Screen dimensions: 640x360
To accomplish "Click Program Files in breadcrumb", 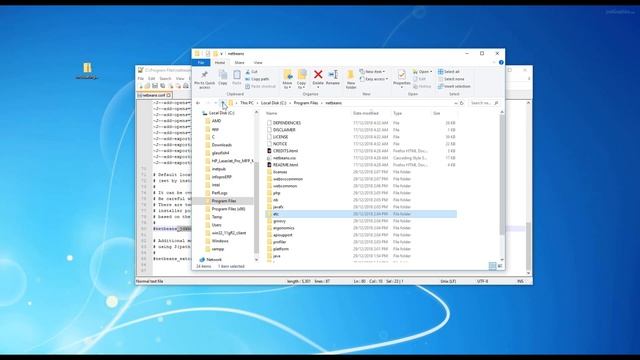I will (306, 103).
